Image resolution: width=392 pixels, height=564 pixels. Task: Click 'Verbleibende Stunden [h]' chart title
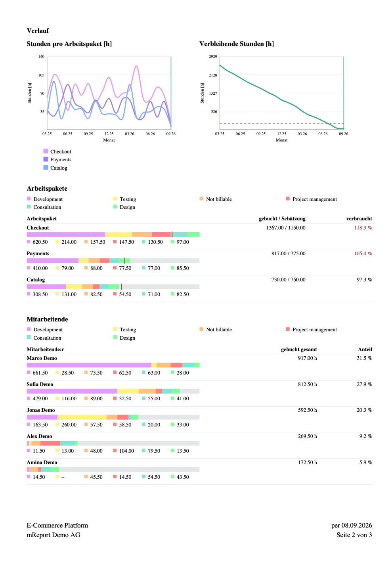point(237,44)
